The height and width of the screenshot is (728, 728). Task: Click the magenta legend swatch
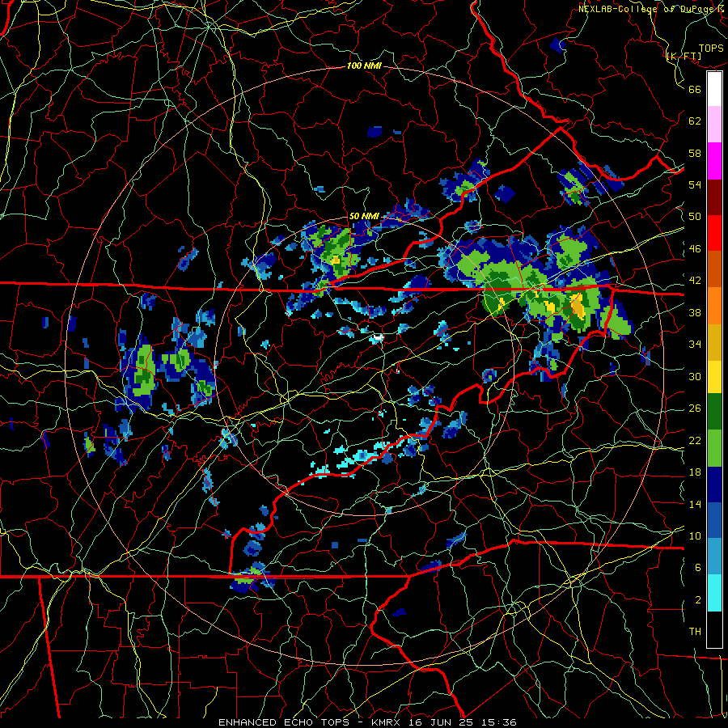(x=714, y=161)
